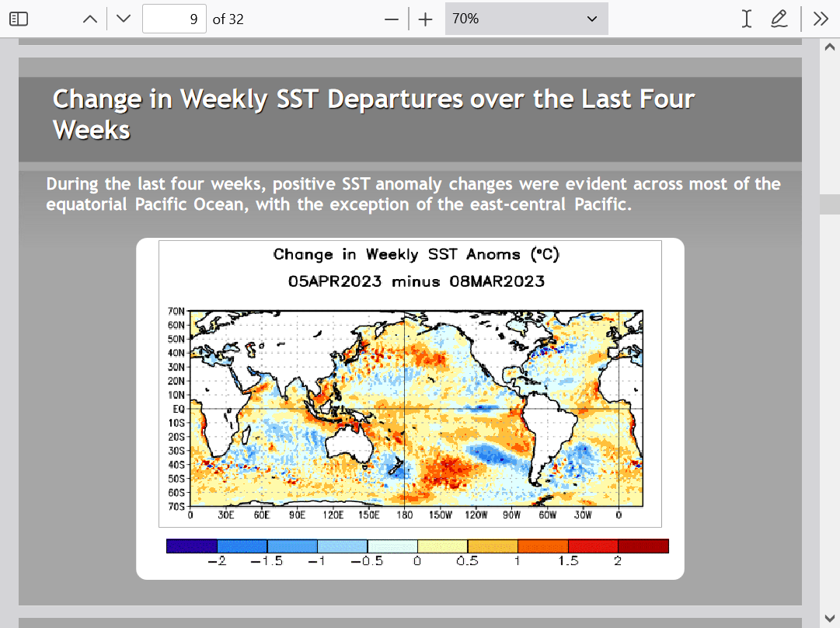This screenshot has width=840, height=628.
Task: Click the paragraph starting 'During the last four weeks'
Action: click(x=413, y=194)
